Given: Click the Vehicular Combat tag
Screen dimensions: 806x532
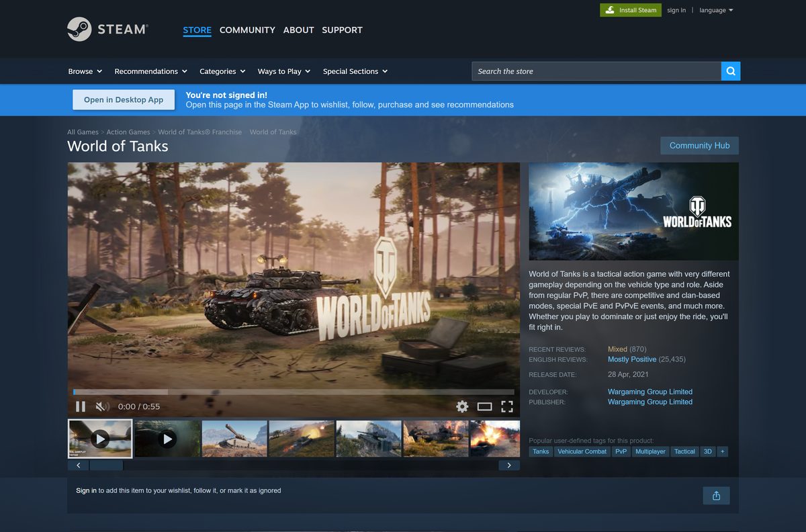Looking at the screenshot, I should tap(582, 451).
